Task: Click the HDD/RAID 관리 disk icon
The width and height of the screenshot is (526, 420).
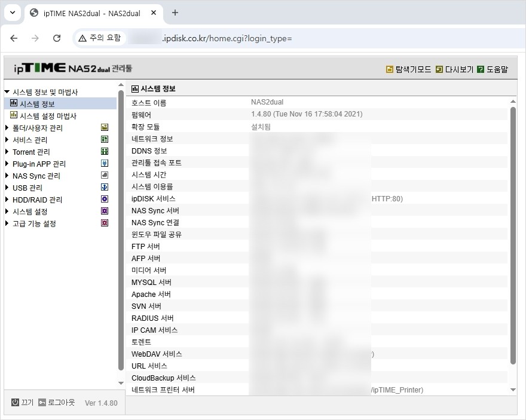Action: (105, 199)
